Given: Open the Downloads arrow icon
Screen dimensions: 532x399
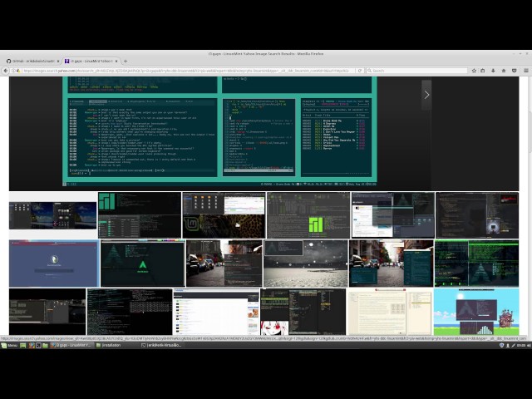Looking at the screenshot, I should point(495,71).
